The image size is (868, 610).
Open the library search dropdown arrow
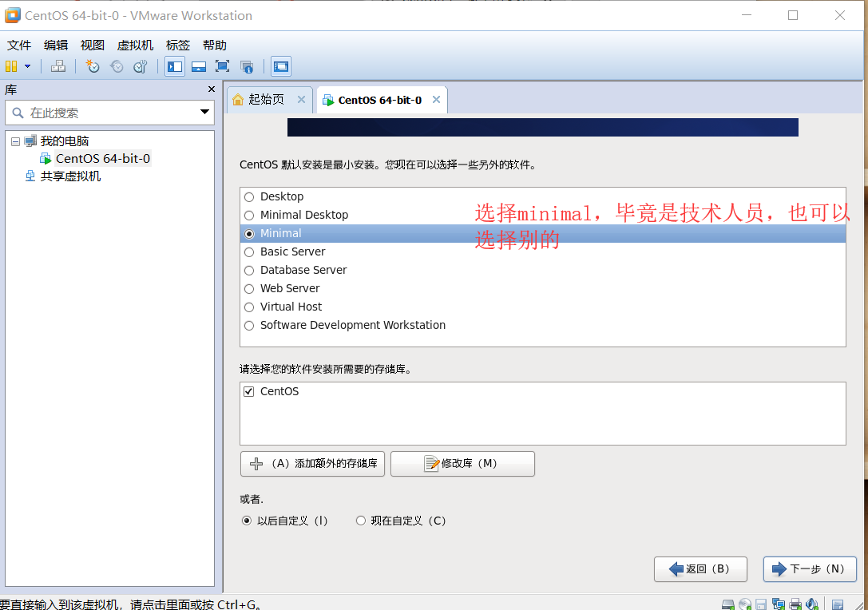204,113
